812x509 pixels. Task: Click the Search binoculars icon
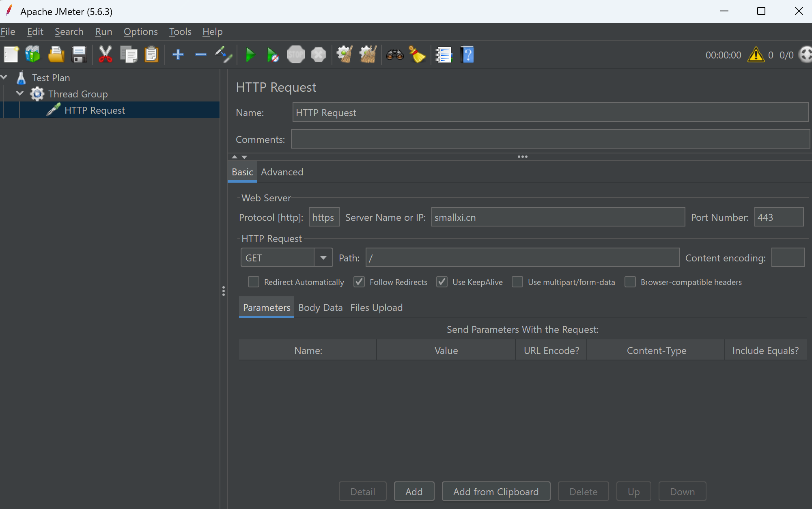pos(394,55)
